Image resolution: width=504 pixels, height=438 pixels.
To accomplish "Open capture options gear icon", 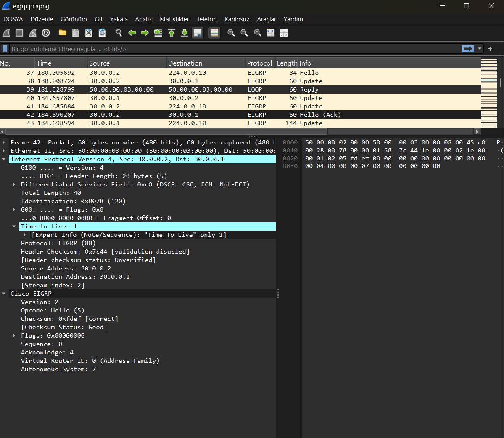I will [46, 33].
